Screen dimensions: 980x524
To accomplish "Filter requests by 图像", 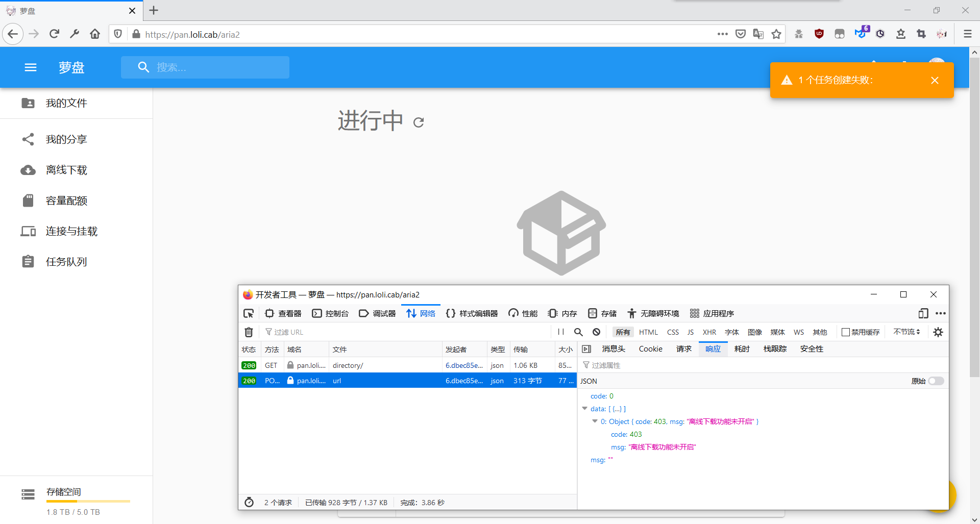I will point(755,332).
